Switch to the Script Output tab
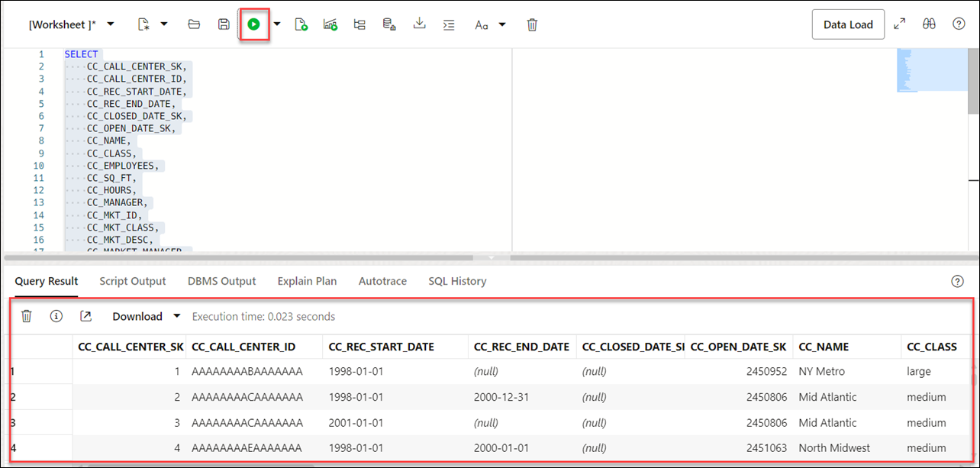980x468 pixels. pos(133,281)
